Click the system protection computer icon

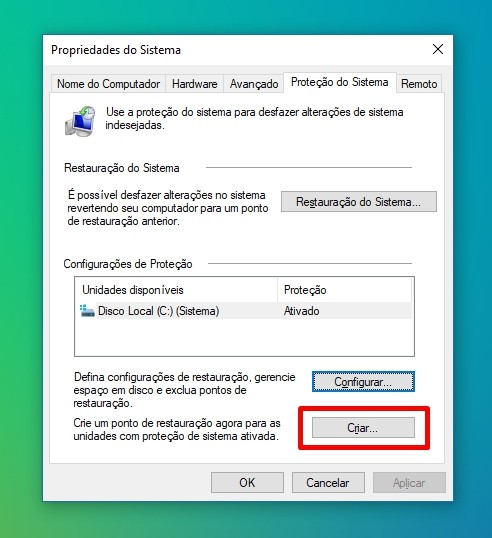[80, 121]
